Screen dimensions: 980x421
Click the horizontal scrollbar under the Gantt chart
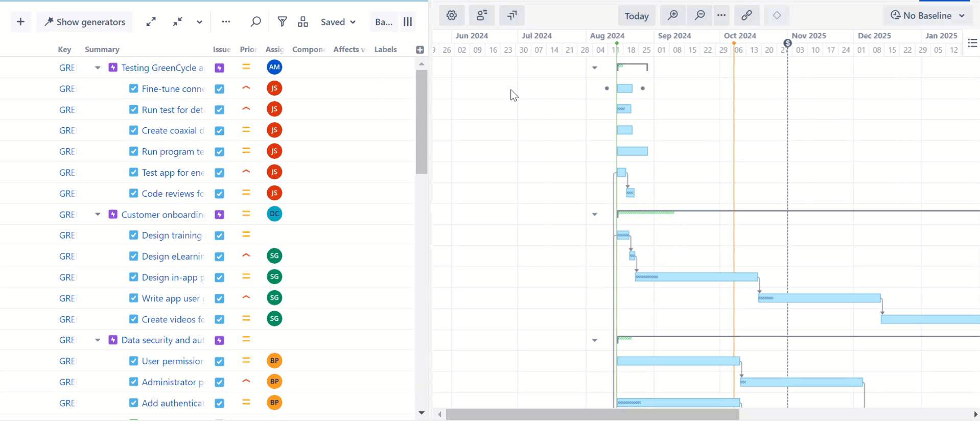tap(593, 414)
